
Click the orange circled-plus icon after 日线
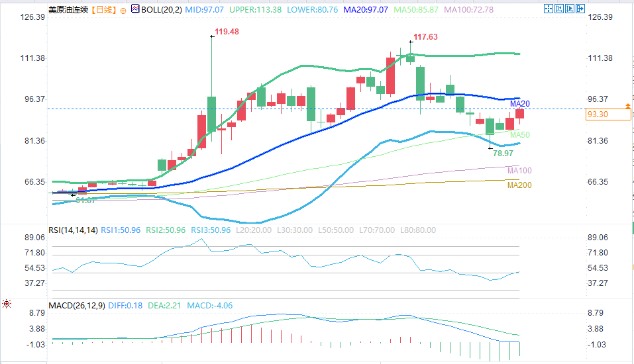tap(123, 11)
